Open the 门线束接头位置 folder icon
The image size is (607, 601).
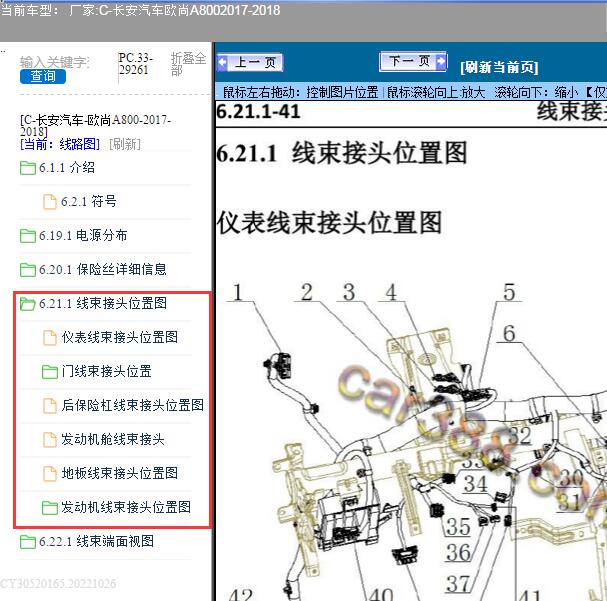(50, 372)
